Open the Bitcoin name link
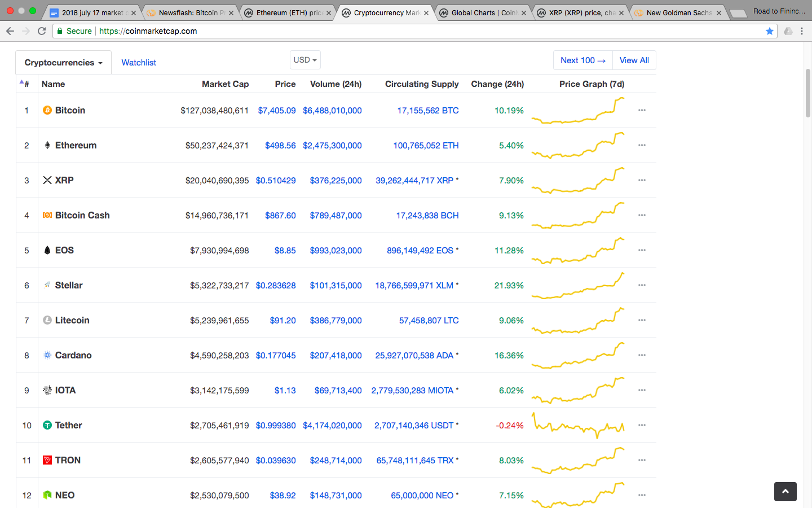Screen dimensions: 812x508 tap(70, 110)
